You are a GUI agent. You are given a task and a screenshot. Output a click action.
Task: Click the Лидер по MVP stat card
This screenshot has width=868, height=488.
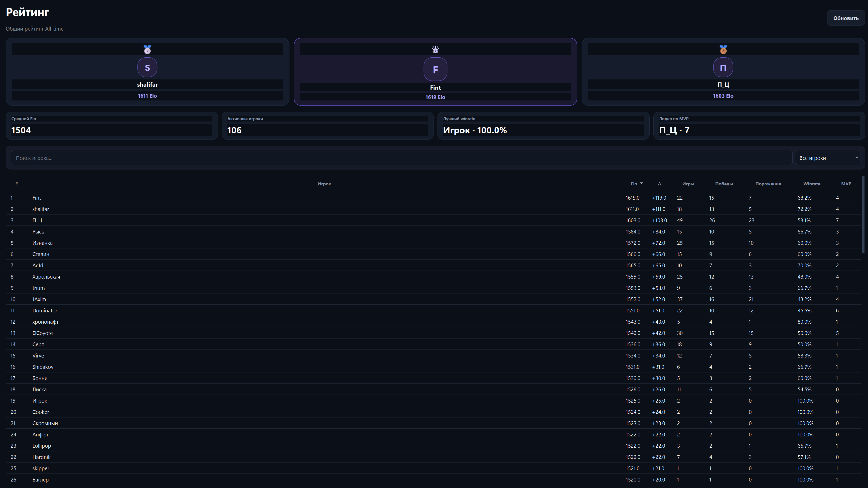click(x=759, y=126)
